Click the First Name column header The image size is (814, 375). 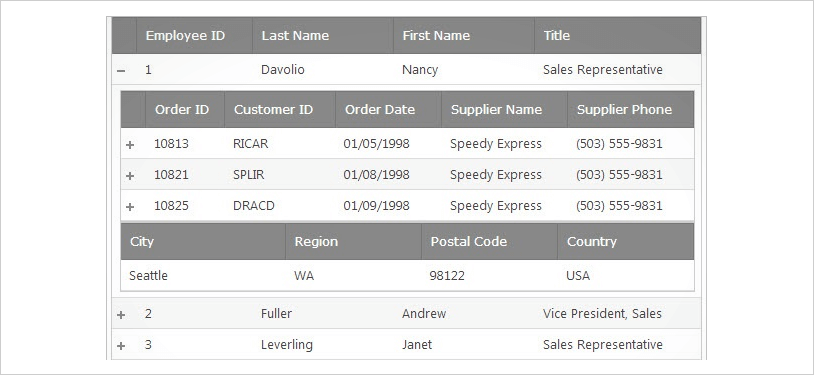point(464,35)
